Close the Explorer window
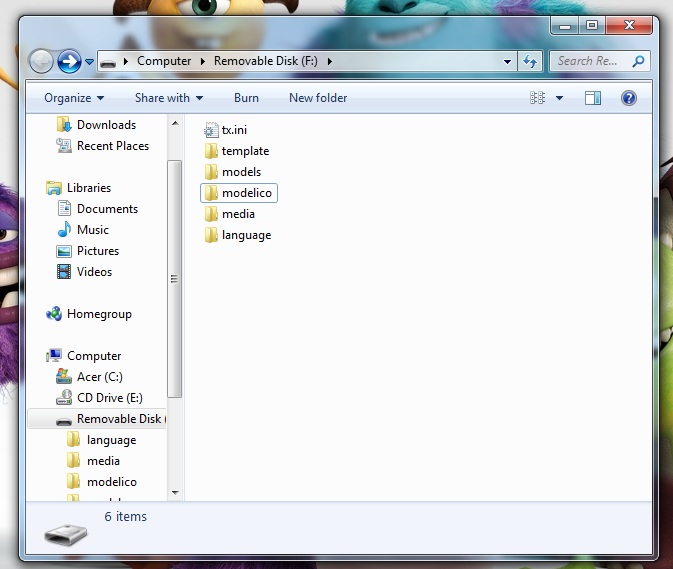673x569 pixels. (x=629, y=26)
